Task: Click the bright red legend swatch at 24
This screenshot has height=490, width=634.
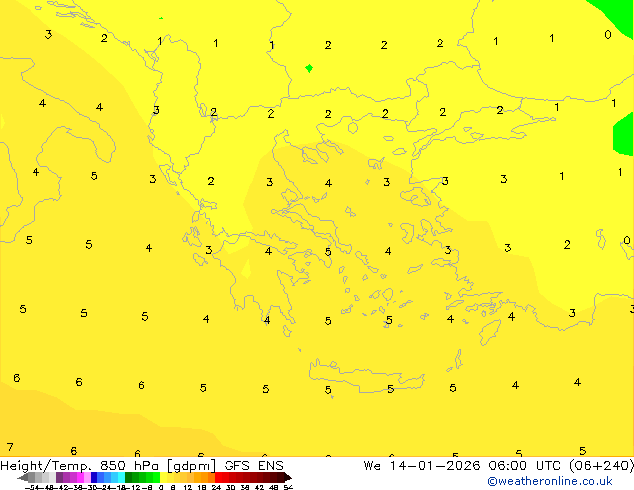Action: tap(218, 477)
